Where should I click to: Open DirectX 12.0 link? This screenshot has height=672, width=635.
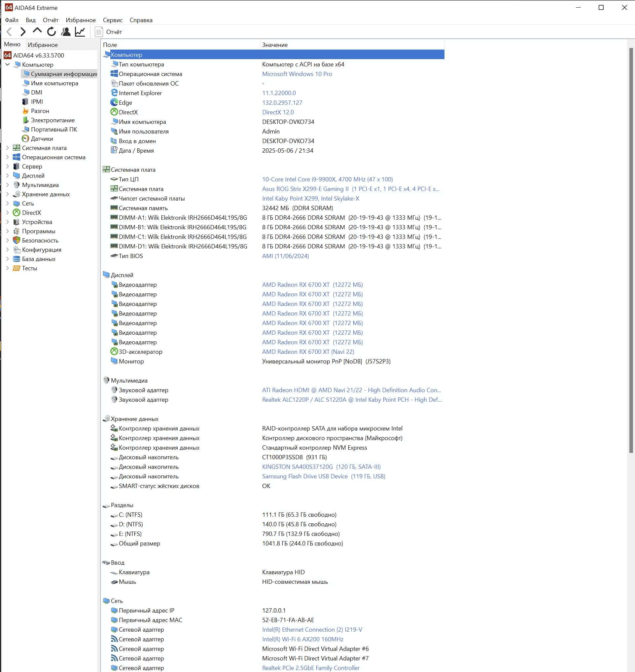278,112
